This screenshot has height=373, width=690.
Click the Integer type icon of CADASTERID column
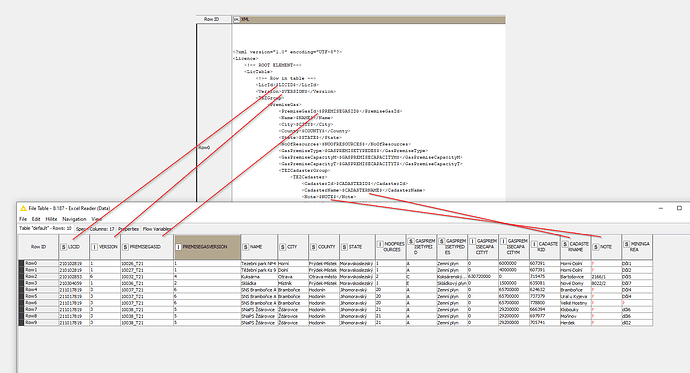534,244
